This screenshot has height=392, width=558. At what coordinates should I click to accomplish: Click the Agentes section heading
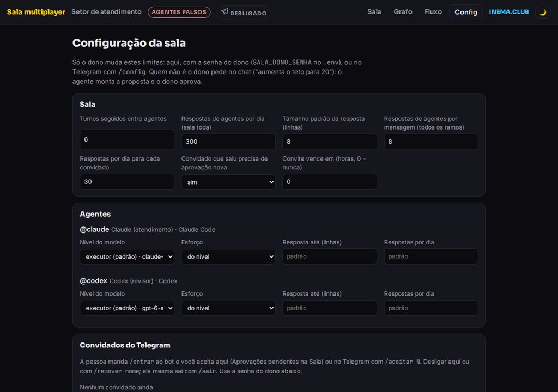coord(95,214)
